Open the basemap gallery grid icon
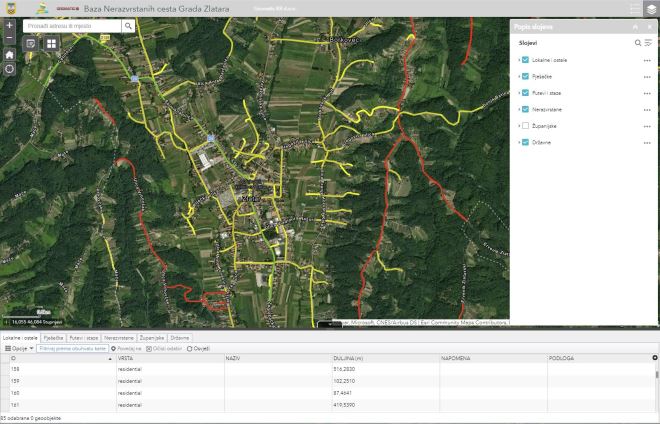 click(x=51, y=44)
